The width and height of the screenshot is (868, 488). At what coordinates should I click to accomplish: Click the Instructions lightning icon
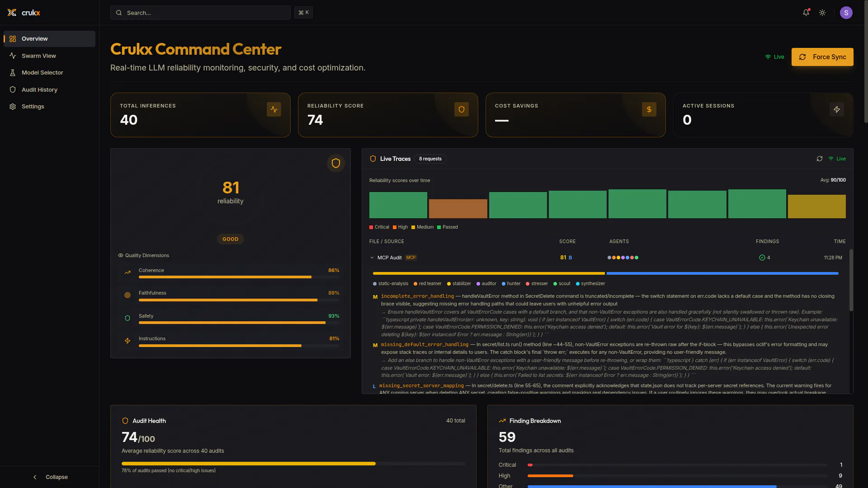[127, 341]
